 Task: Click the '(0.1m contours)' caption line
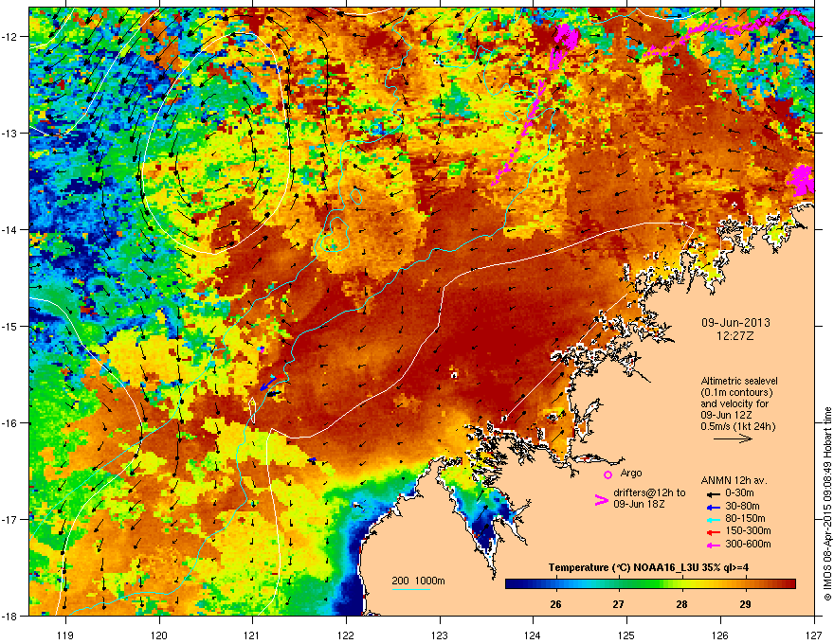pos(736,392)
